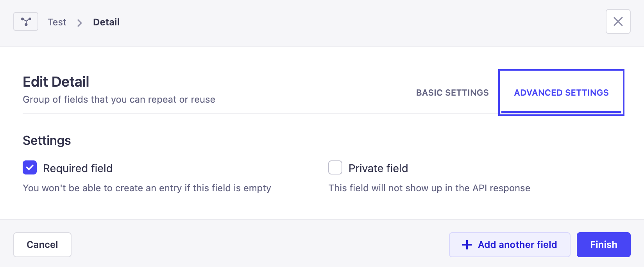
Task: Click the API response description text
Action: point(429,188)
